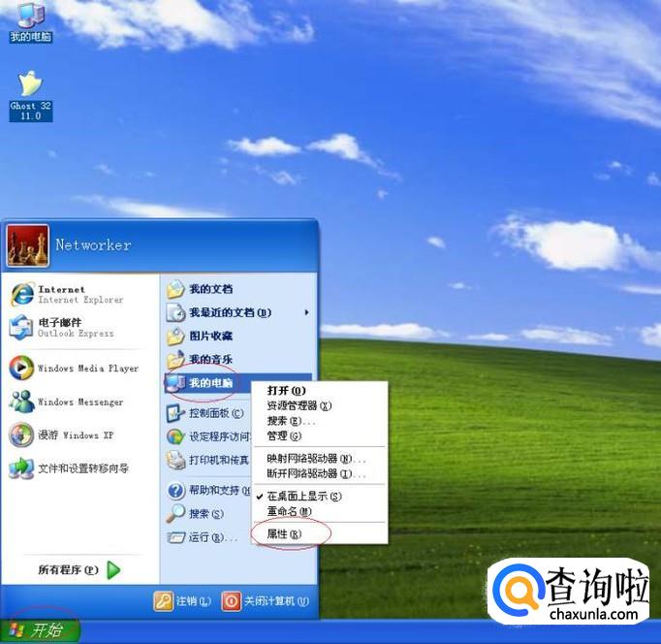Open Control Panel icon
The image size is (661, 644).
[x=174, y=413]
